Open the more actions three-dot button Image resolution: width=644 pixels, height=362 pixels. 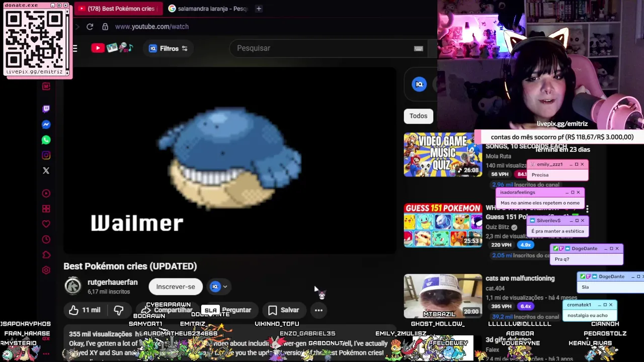[x=318, y=310]
